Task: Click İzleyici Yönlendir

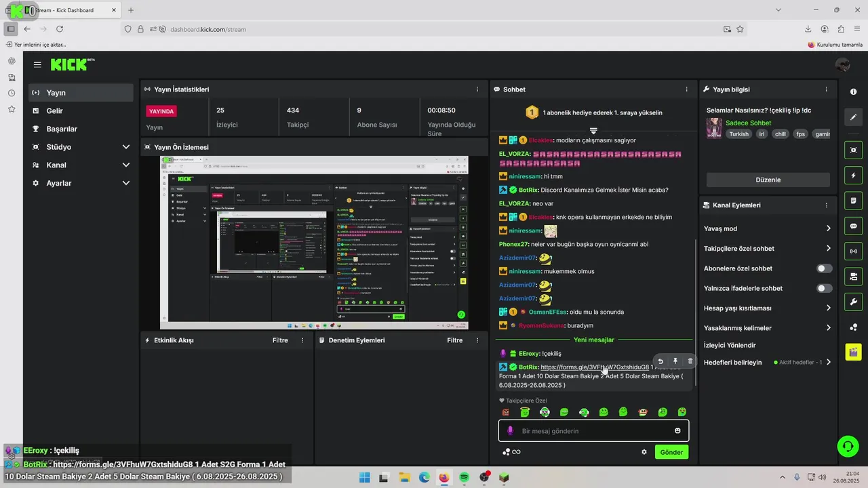Action: 730,345
